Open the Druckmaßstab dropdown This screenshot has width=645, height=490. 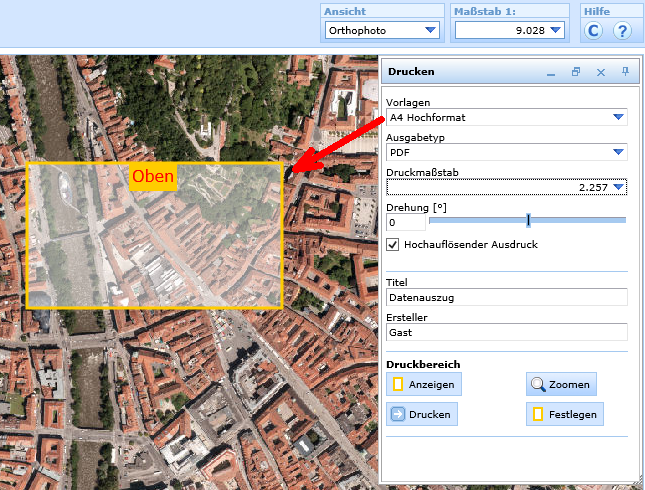coord(619,187)
